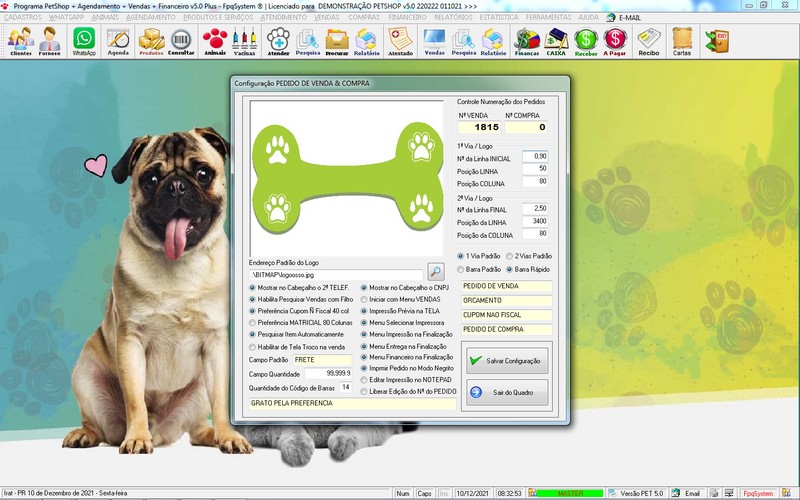Open the Atestado certificate icon
800x500 pixels.
point(400,41)
